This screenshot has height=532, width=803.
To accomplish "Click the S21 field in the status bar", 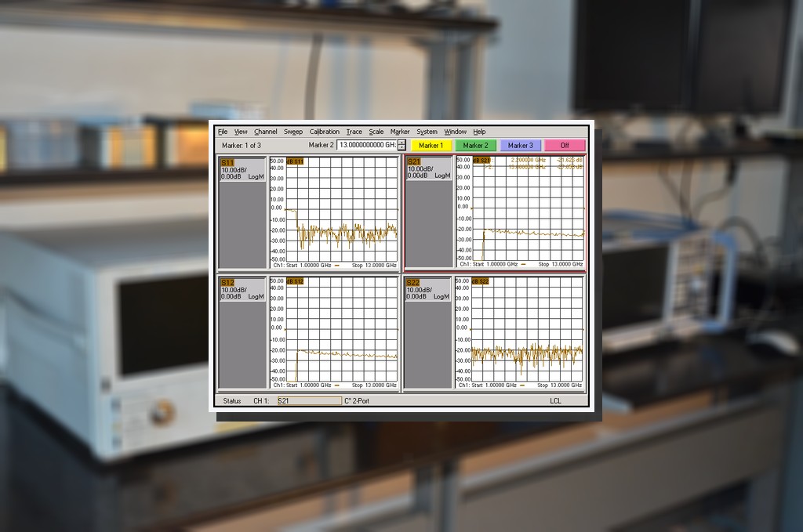I will click(309, 401).
